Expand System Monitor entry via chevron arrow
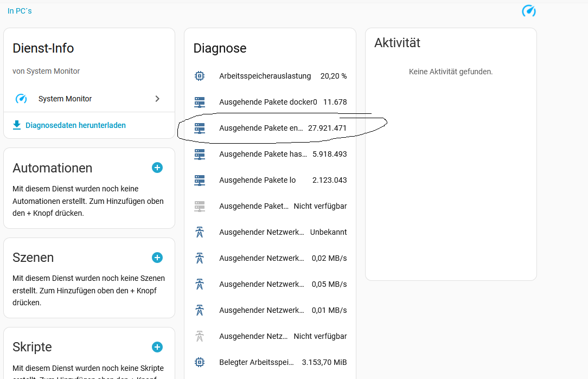Viewport: 588px width, 379px height. pyautogui.click(x=157, y=99)
